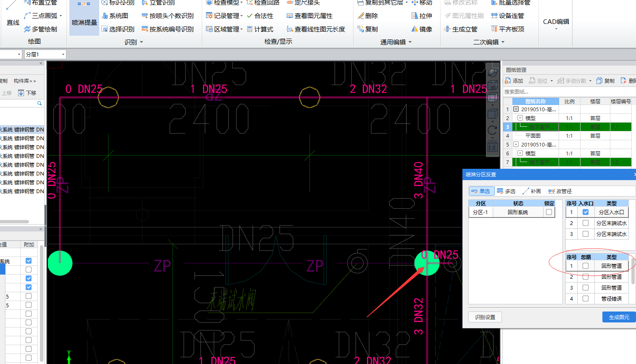Check 忽略 box for 管径错误 row

click(x=586, y=299)
